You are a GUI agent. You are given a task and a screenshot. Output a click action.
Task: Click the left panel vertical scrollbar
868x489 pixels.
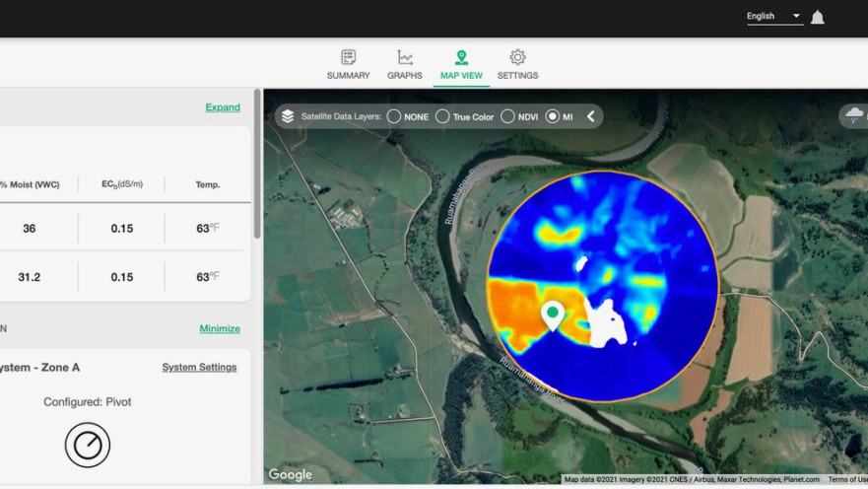click(x=257, y=164)
